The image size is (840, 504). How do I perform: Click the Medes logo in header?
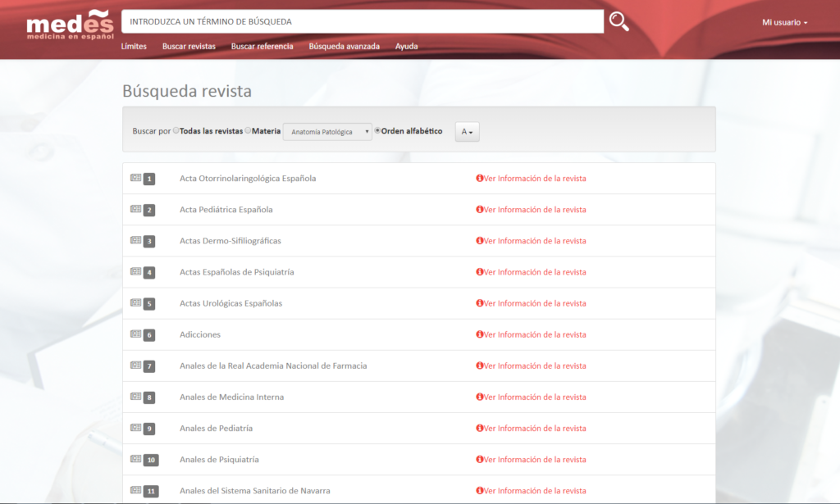click(x=70, y=26)
